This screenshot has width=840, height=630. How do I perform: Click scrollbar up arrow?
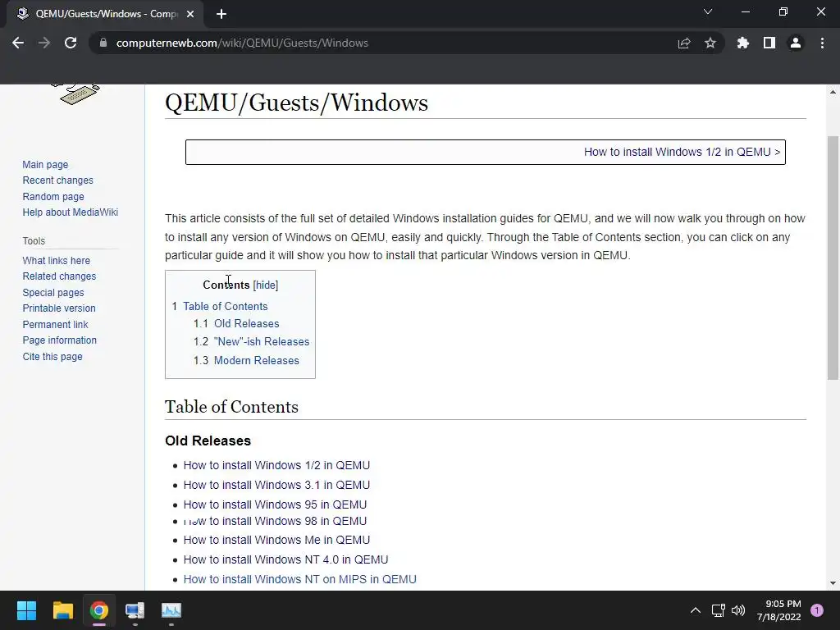point(833,92)
